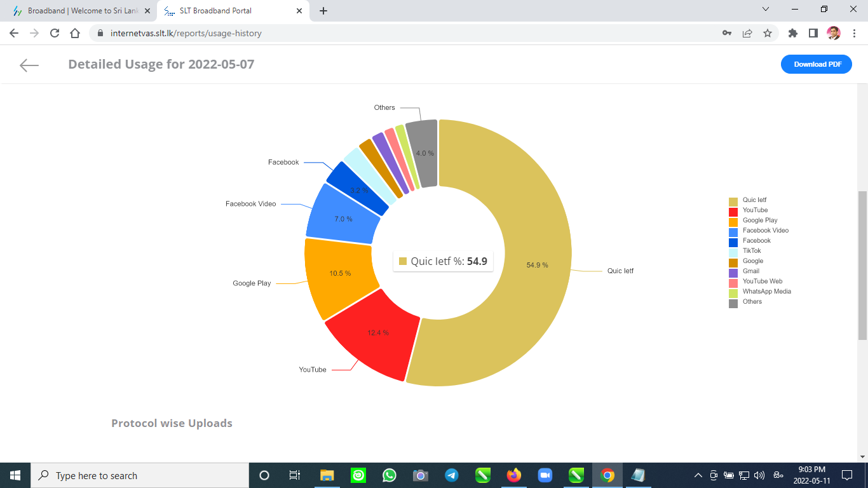Viewport: 868px width, 488px height.
Task: Toggle the browser side panel
Action: 813,33
